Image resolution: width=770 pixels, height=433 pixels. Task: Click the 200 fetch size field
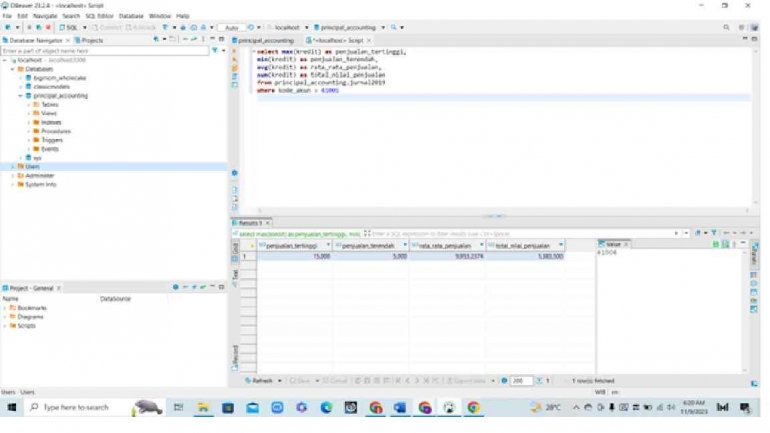(521, 381)
